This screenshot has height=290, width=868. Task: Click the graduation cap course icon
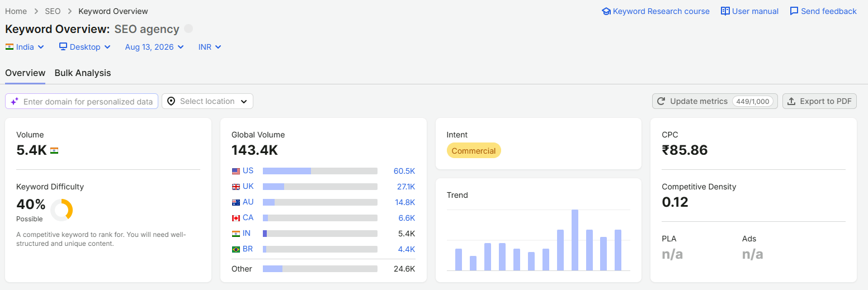pos(606,11)
